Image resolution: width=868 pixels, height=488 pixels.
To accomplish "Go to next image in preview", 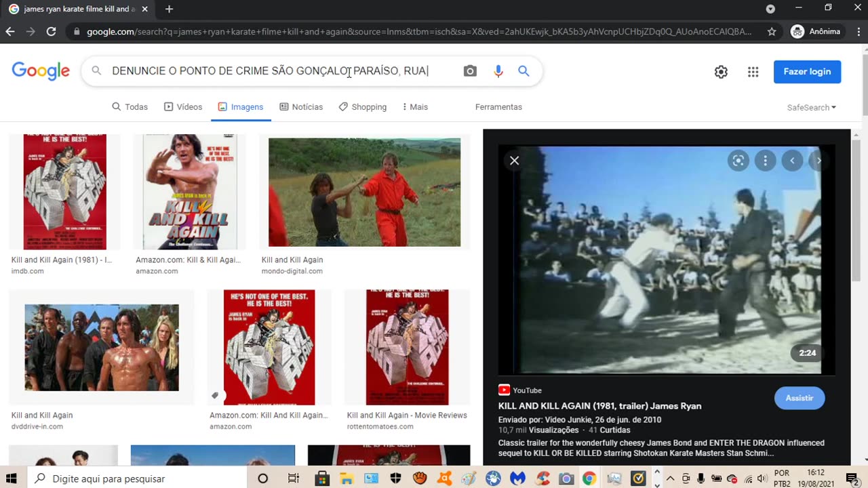I will 818,161.
